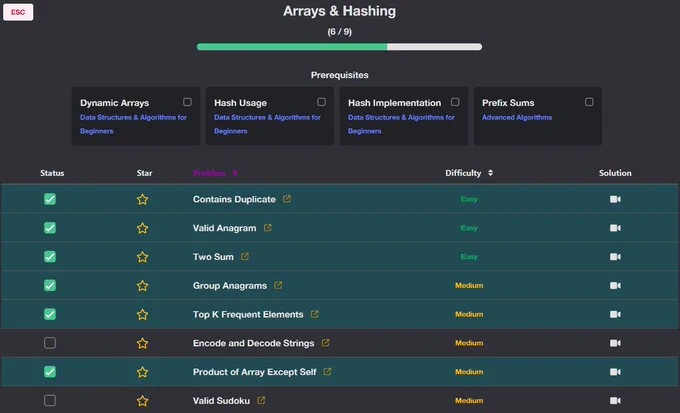The height and width of the screenshot is (413, 680).
Task: Click the Star column header
Action: 144,173
